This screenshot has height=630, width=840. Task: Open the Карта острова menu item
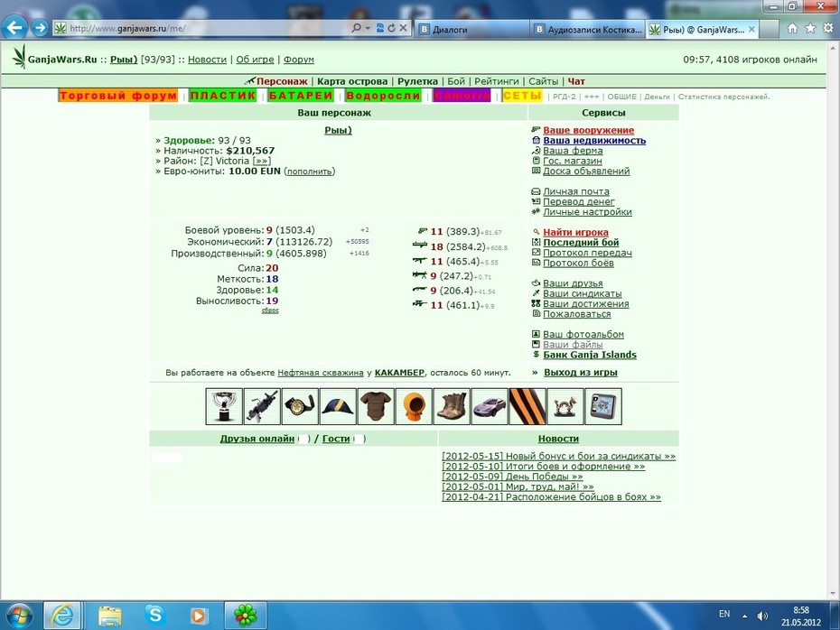coord(352,81)
